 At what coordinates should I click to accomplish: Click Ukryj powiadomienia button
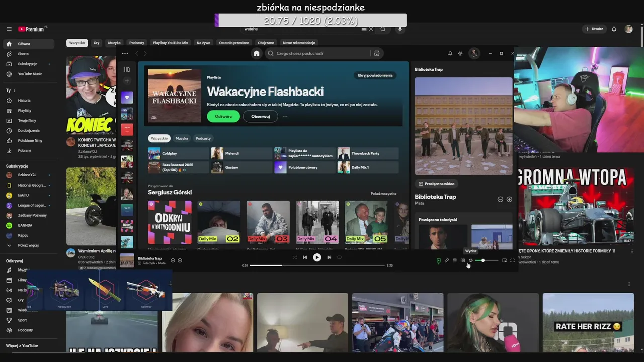[375, 75]
